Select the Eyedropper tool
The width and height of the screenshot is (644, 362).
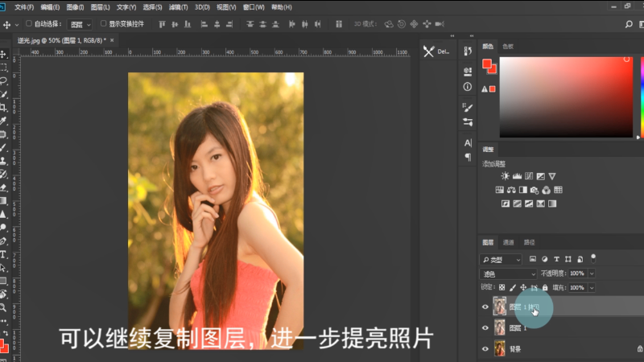4,121
